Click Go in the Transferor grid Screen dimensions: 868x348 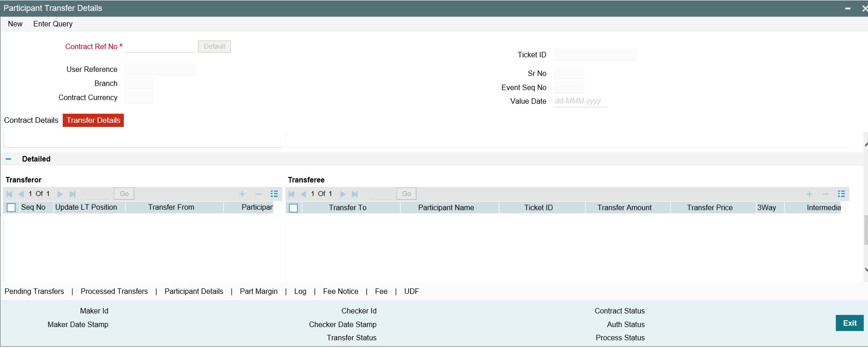(x=124, y=194)
